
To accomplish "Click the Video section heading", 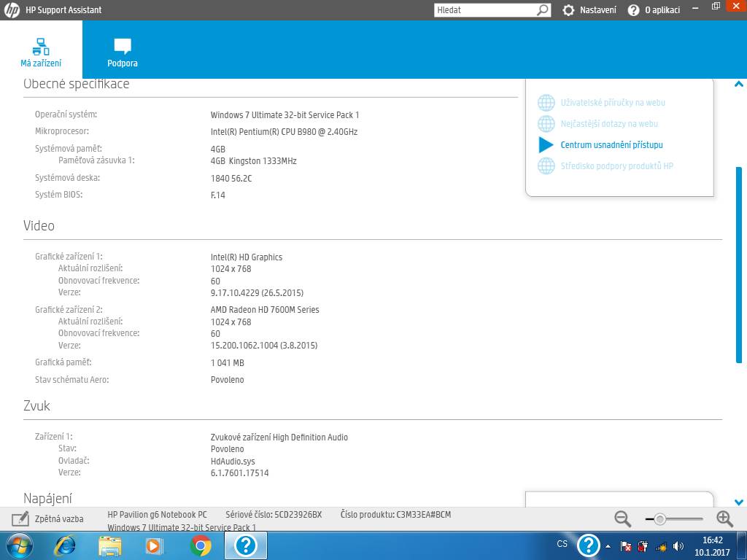I will point(39,225).
